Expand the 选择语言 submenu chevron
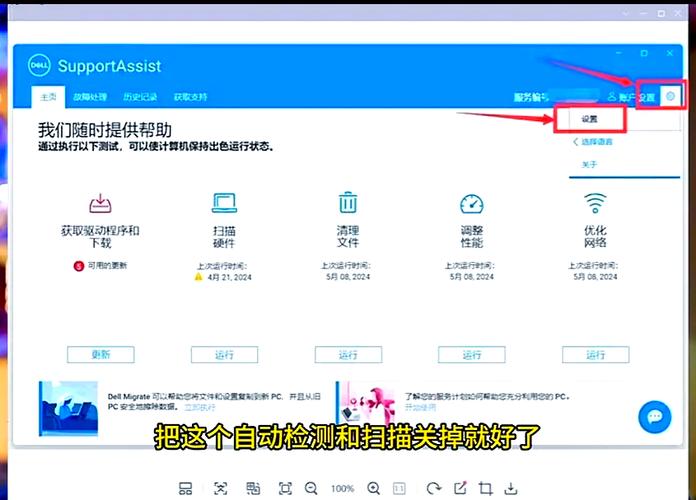 point(575,142)
